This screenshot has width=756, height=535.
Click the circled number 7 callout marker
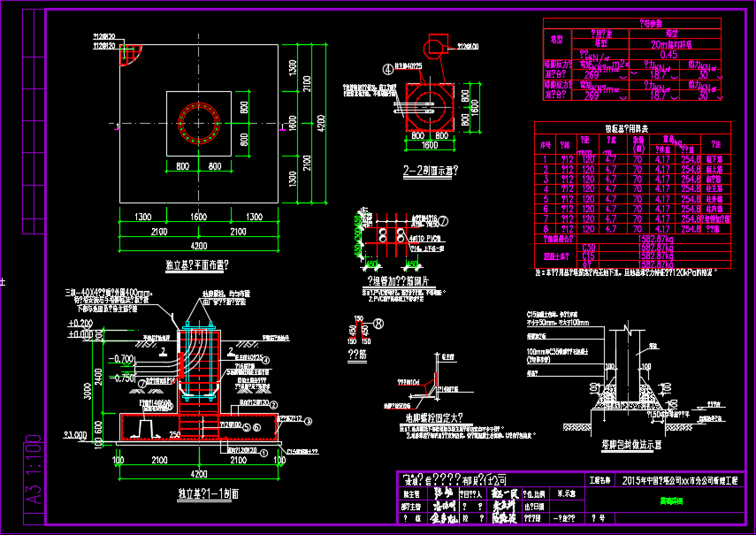444,222
